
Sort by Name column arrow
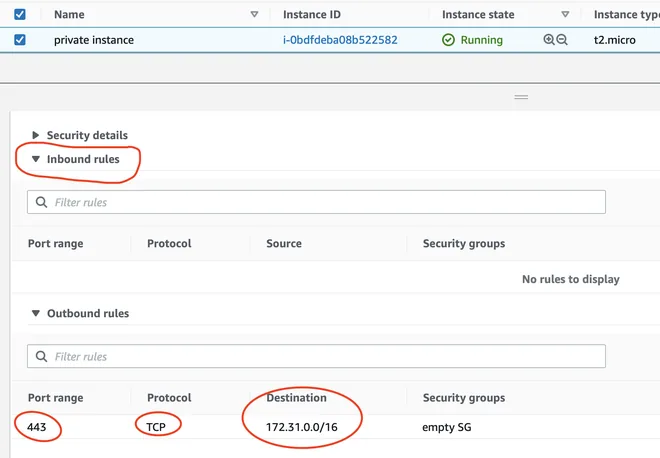coord(254,14)
